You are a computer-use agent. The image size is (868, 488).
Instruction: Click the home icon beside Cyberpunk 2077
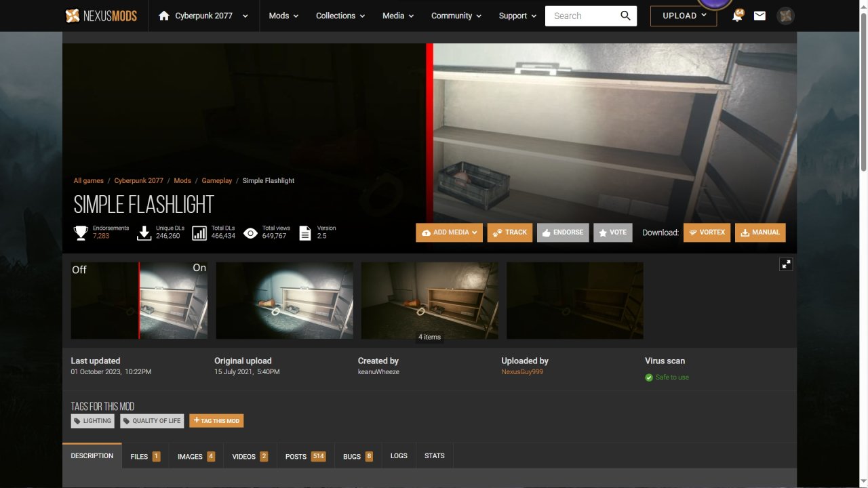(x=163, y=16)
